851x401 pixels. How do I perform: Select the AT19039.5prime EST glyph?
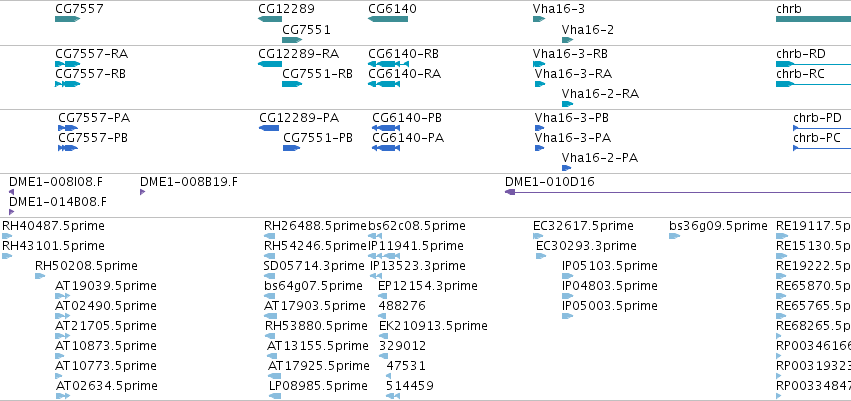62,296
